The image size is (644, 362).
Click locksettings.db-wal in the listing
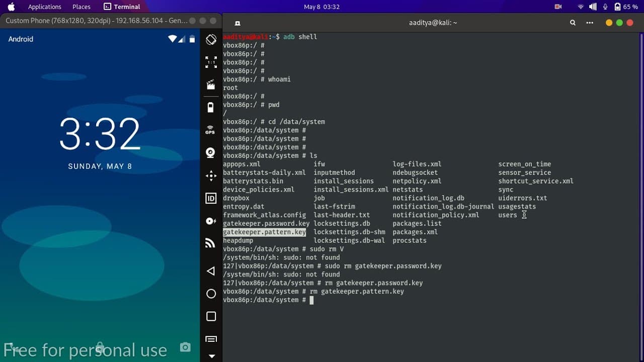click(x=349, y=241)
